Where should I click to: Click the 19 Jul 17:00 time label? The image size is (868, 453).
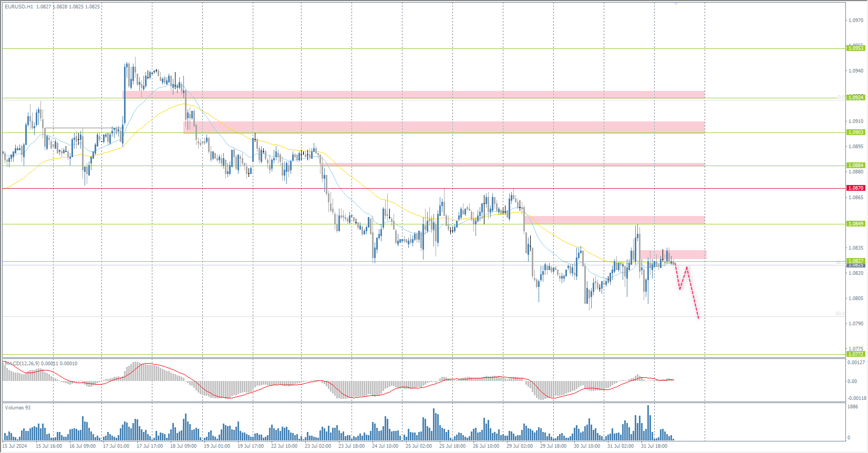[x=251, y=446]
